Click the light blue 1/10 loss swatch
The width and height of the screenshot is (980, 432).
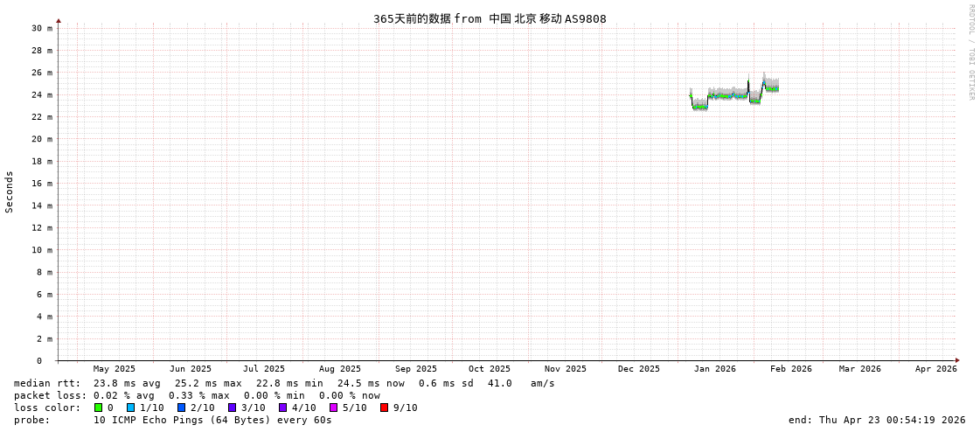click(x=130, y=408)
